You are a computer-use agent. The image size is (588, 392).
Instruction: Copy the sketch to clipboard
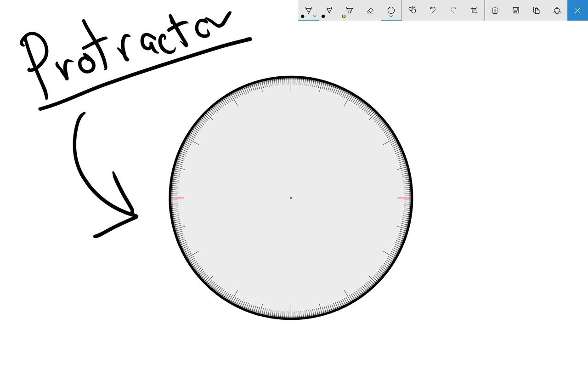pyautogui.click(x=536, y=10)
